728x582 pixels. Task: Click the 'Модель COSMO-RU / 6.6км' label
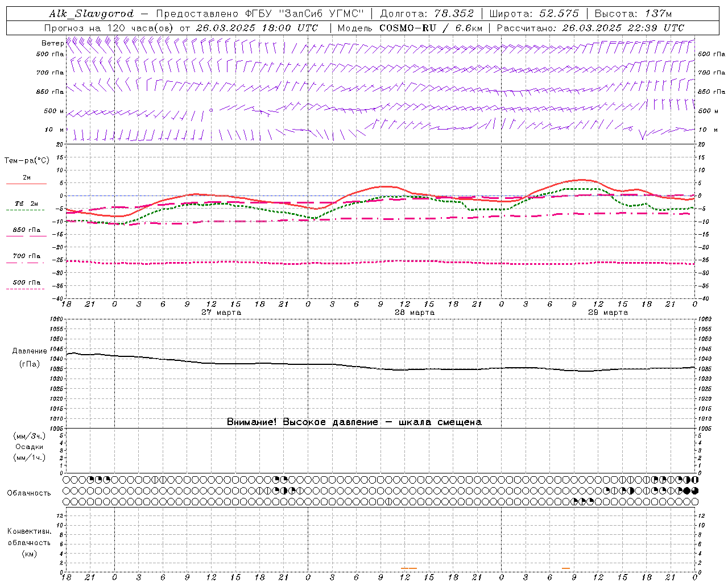click(x=409, y=28)
